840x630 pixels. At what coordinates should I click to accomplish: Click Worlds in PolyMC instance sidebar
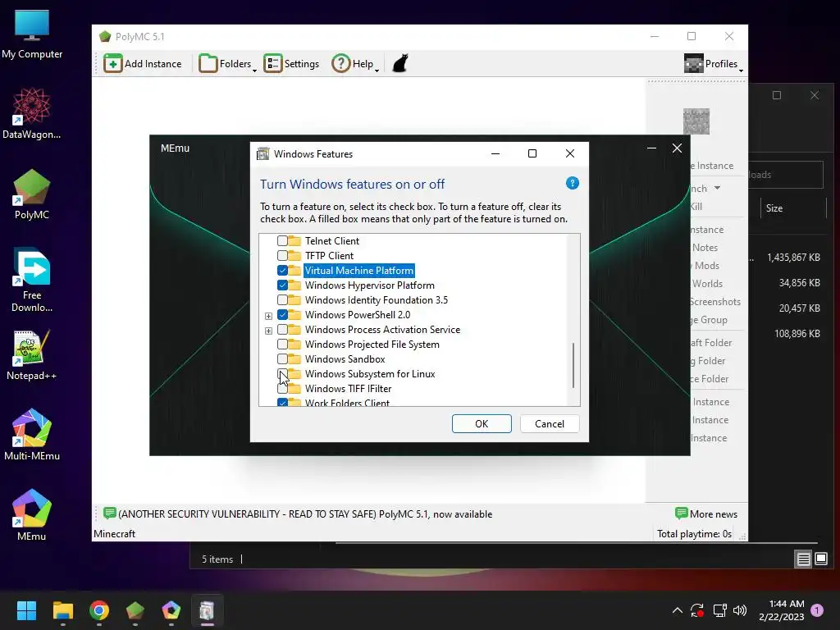(707, 284)
